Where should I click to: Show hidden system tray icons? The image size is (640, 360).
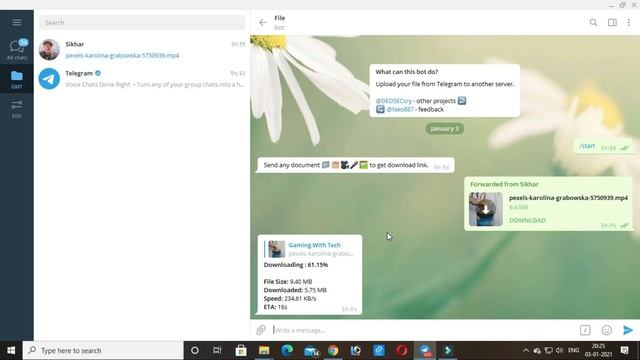[526, 350]
